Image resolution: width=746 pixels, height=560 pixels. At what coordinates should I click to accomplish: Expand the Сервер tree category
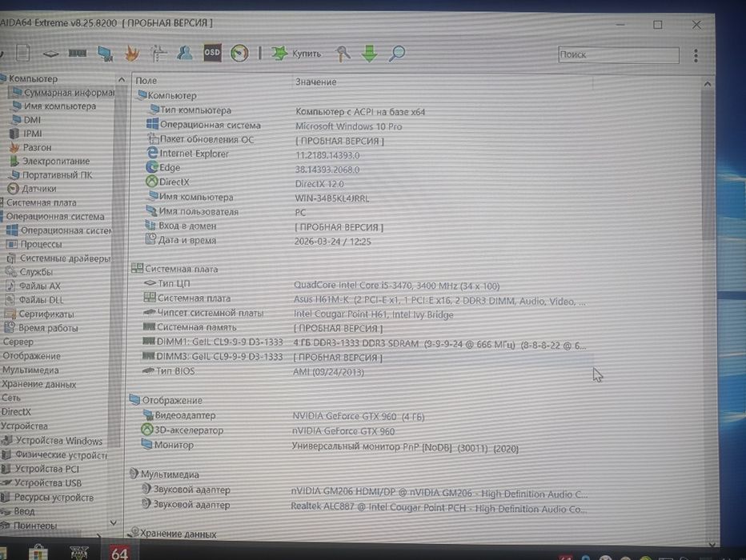point(18,342)
